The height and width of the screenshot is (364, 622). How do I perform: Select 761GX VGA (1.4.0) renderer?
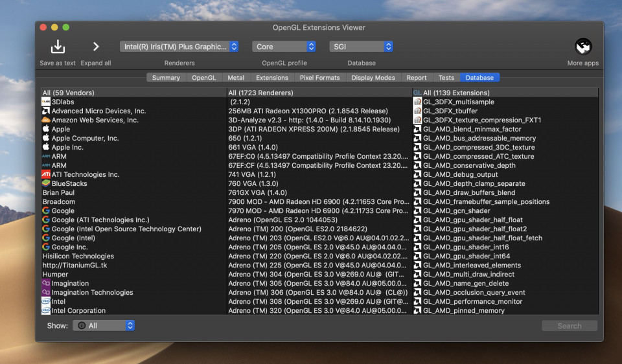319,193
